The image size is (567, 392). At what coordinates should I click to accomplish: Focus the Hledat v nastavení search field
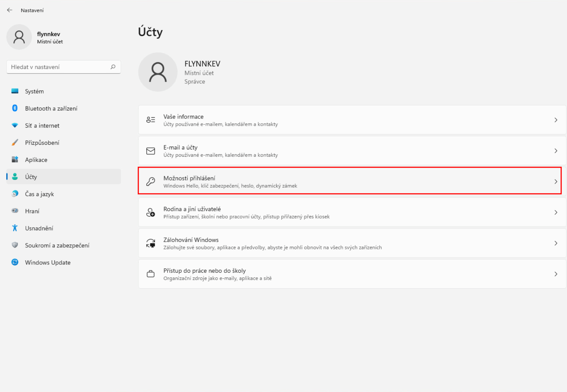coord(58,67)
